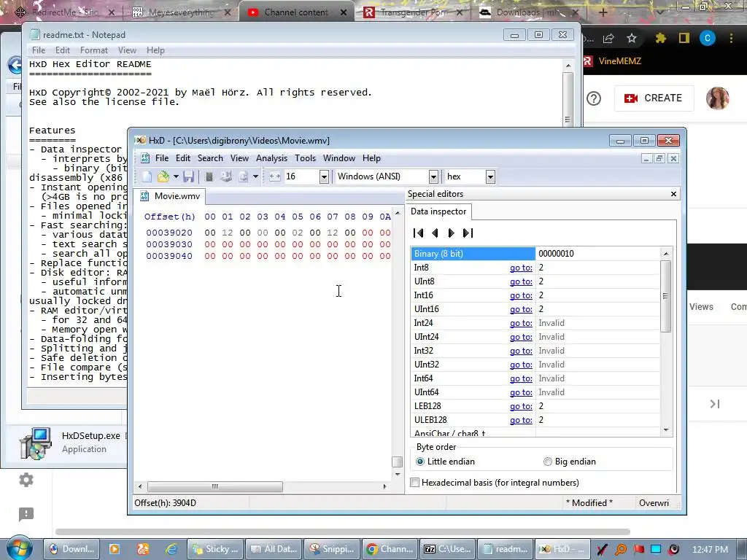Click go to link for Int8 row

[x=521, y=268]
